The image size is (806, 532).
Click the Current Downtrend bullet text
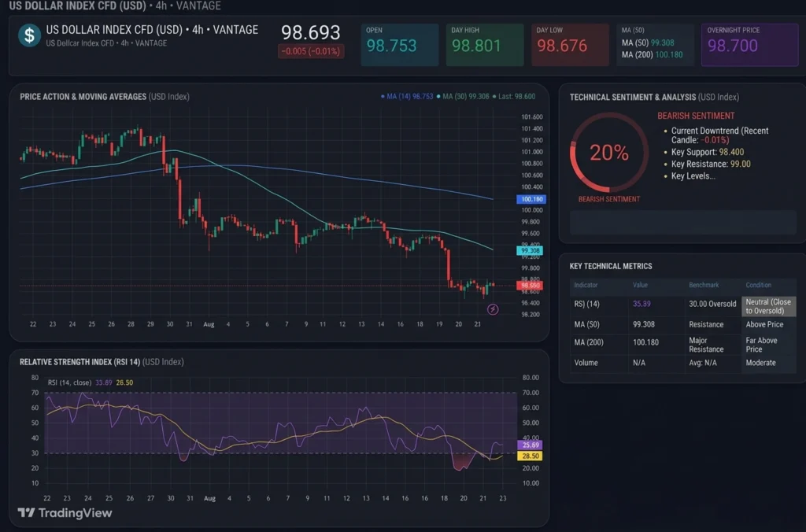coord(719,135)
